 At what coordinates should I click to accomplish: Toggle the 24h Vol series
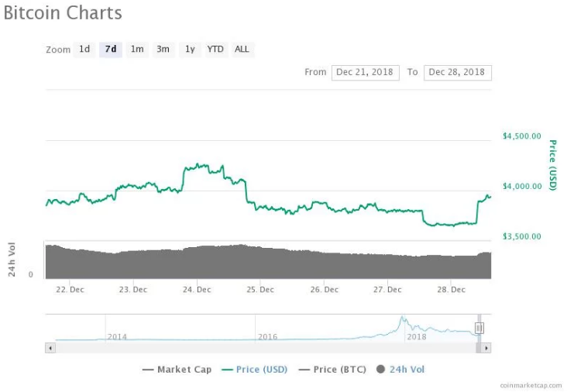pyautogui.click(x=400, y=370)
